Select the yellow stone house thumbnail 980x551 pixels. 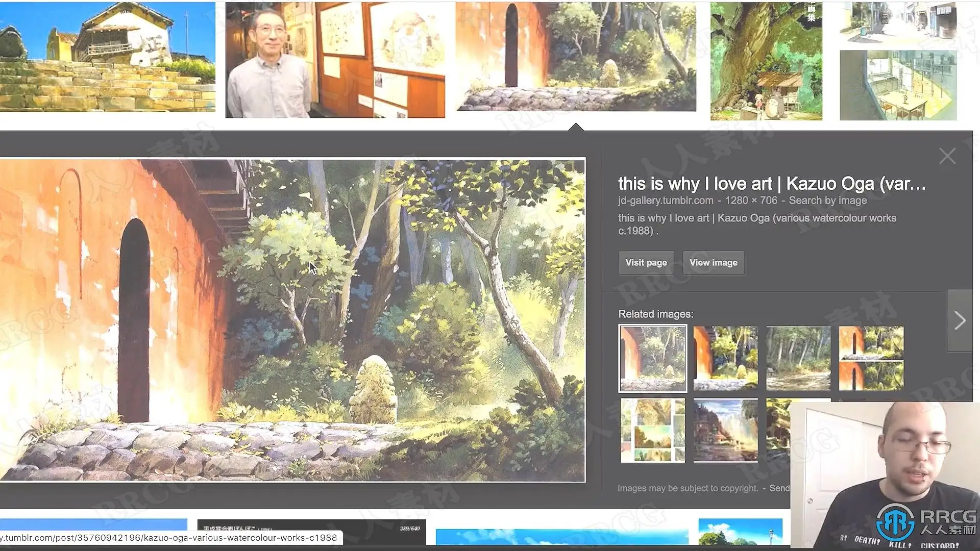[x=108, y=56]
